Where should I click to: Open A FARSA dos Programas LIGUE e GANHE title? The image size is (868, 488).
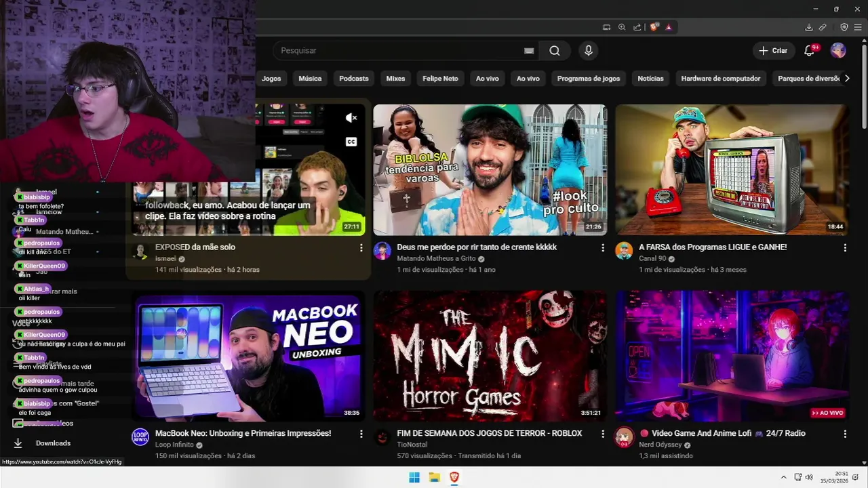click(x=713, y=247)
